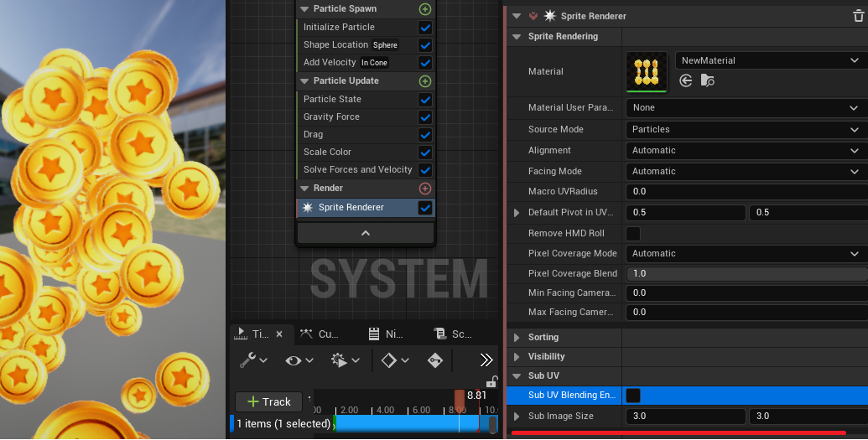Toggle the Drag module checkbox
Image resolution: width=868 pixels, height=440 pixels.
pyautogui.click(x=425, y=135)
